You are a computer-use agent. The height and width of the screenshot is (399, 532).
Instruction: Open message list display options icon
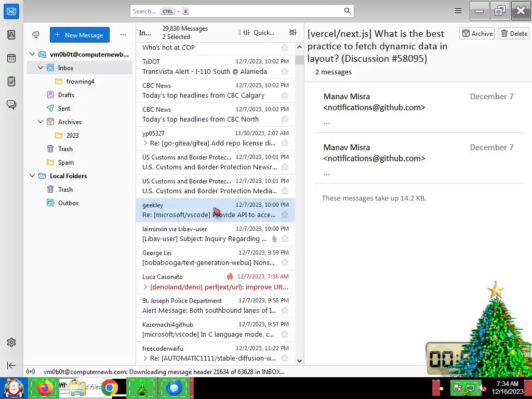pyautogui.click(x=293, y=32)
